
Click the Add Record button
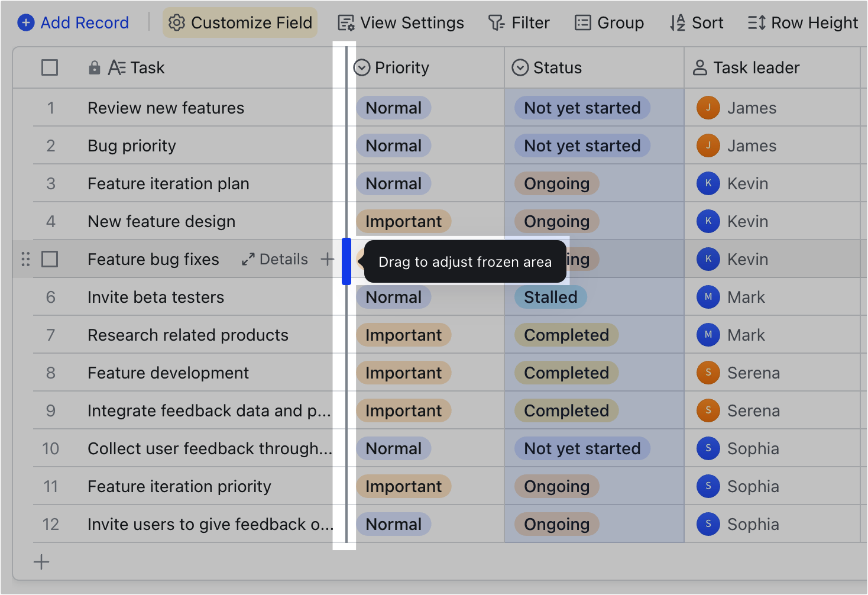(x=72, y=22)
